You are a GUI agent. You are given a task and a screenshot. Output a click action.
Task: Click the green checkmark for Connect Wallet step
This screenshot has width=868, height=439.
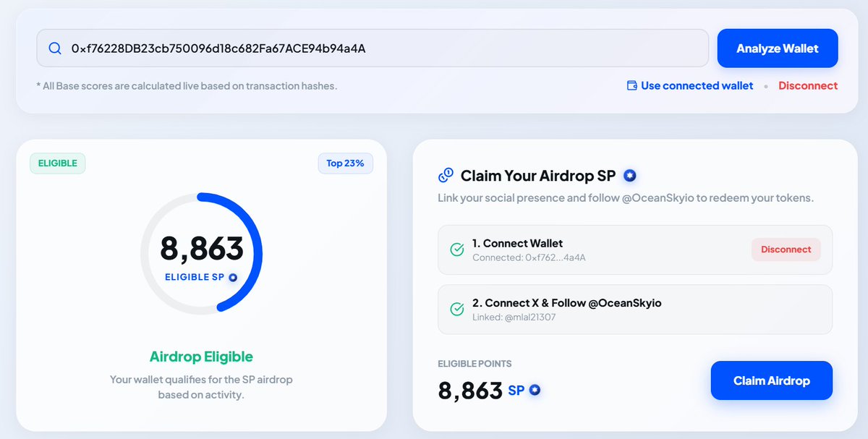click(457, 250)
